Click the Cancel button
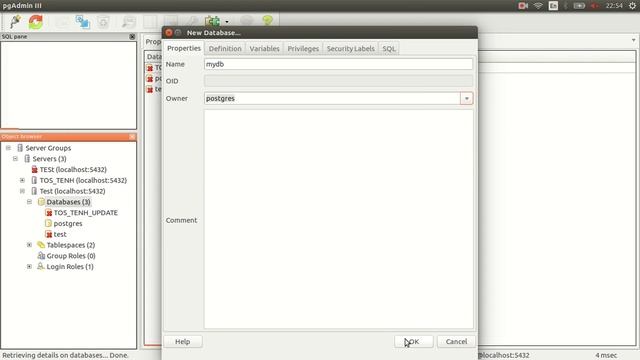Image resolution: width=640 pixels, height=360 pixels. pos(456,342)
